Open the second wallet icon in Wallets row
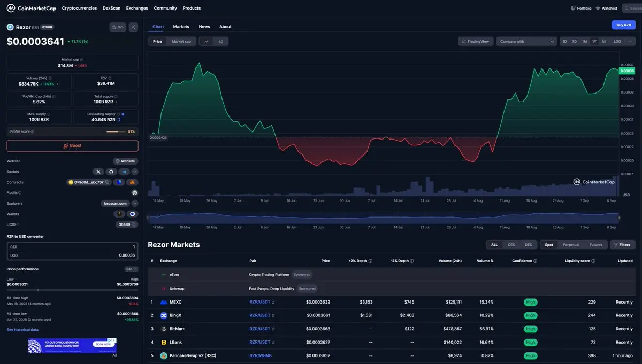642x364 pixels. pos(133,214)
